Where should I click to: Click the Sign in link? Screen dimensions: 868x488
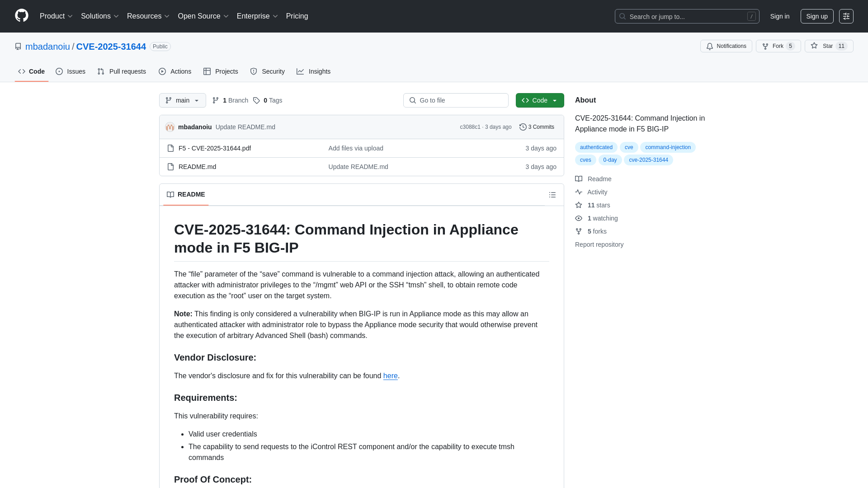tap(779, 16)
